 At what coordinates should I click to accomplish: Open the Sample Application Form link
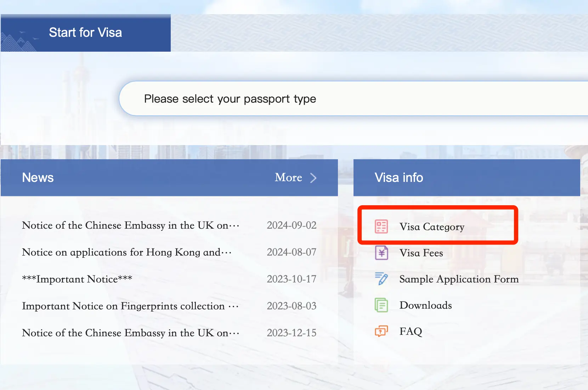coord(459,279)
